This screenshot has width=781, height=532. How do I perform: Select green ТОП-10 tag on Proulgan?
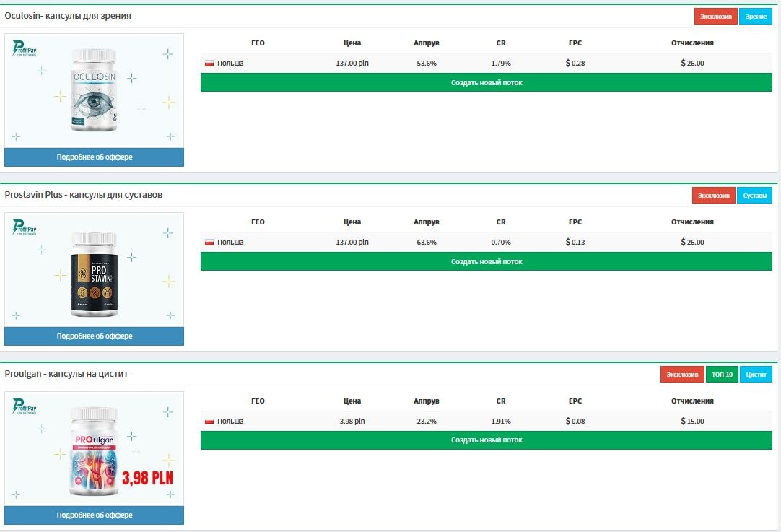tap(722, 374)
